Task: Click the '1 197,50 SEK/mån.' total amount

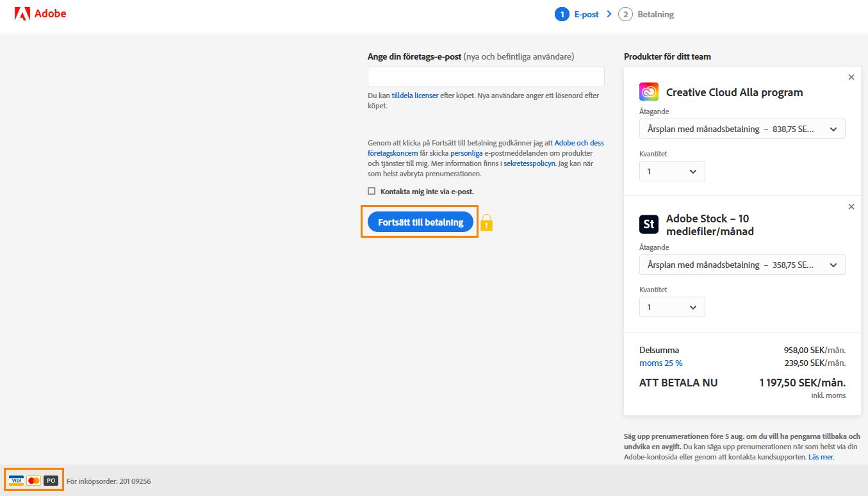Action: coord(803,383)
